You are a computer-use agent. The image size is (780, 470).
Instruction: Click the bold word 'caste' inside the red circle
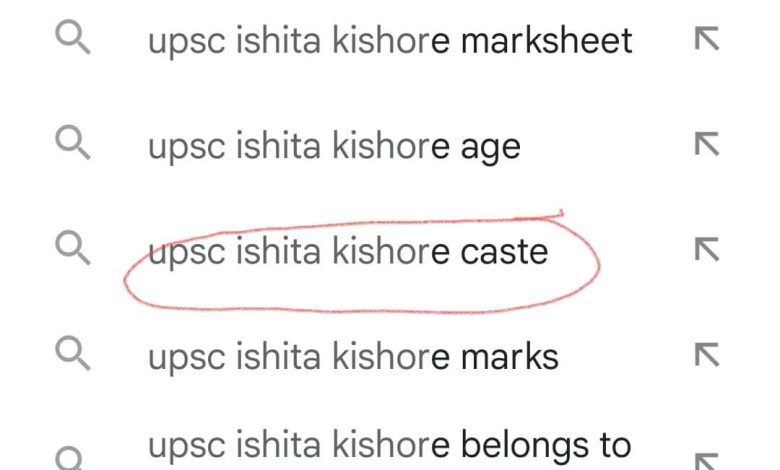[x=504, y=251]
